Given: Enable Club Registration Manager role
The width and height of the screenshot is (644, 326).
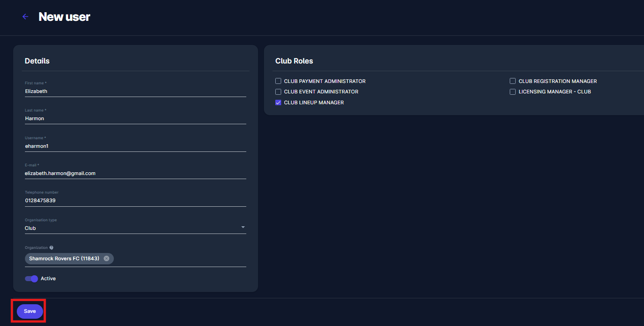Looking at the screenshot, I should tap(512, 81).
